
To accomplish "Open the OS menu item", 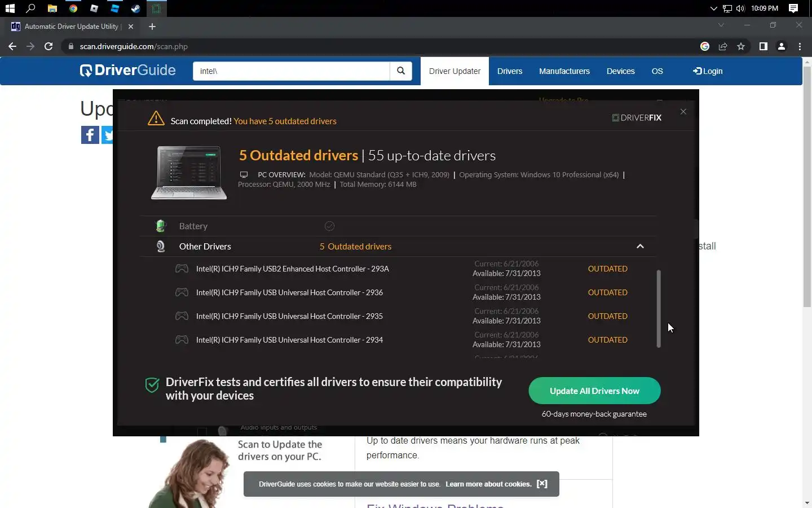I will click(x=657, y=71).
